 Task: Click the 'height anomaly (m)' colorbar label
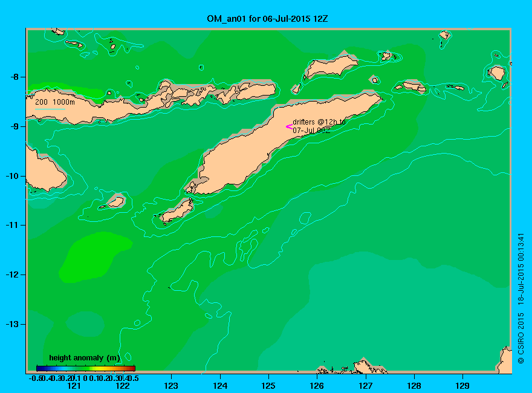pyautogui.click(x=85, y=358)
